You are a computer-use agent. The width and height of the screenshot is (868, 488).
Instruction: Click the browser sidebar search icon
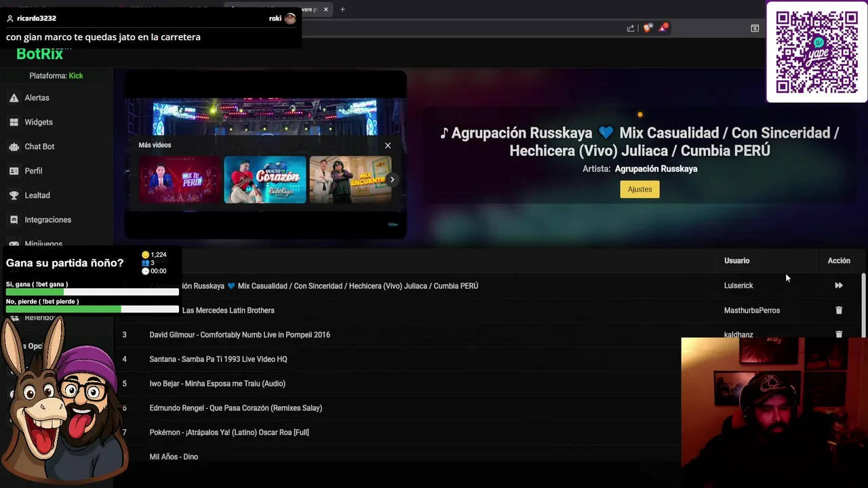click(754, 28)
